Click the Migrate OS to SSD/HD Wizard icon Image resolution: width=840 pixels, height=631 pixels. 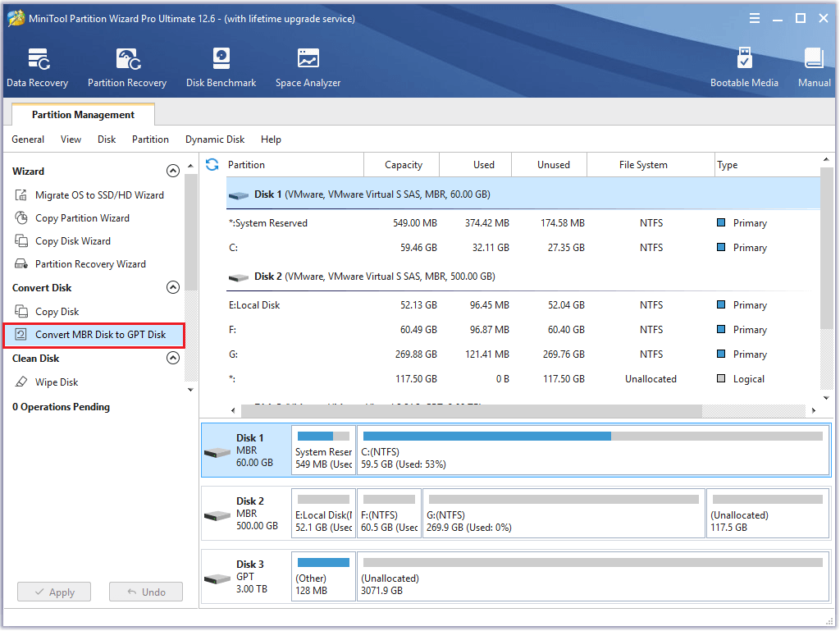point(21,195)
